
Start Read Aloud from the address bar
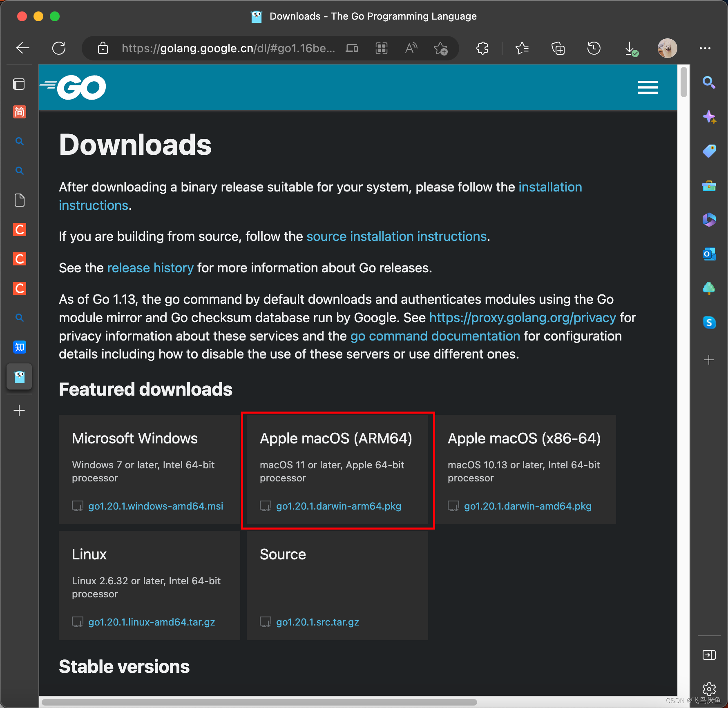[x=411, y=48]
